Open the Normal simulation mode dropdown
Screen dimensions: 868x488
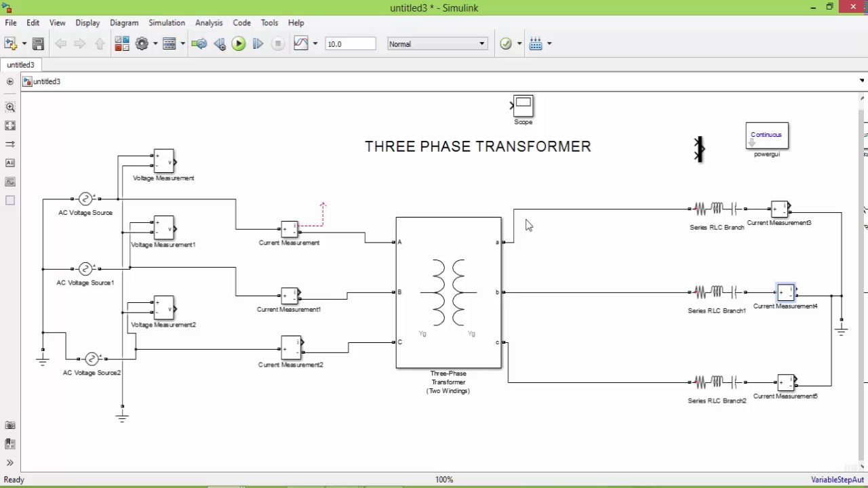(437, 44)
